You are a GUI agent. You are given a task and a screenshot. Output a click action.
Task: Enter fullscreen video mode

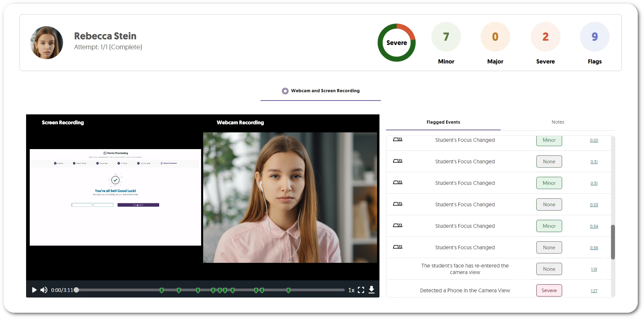361,290
